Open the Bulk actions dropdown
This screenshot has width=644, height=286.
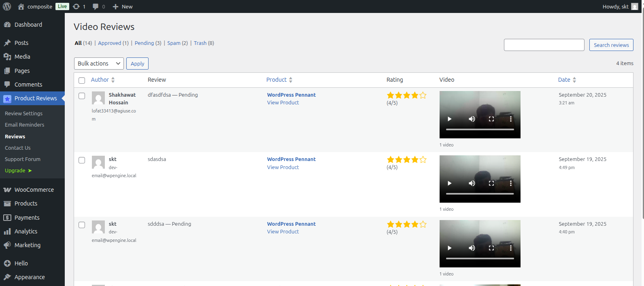[x=99, y=64]
